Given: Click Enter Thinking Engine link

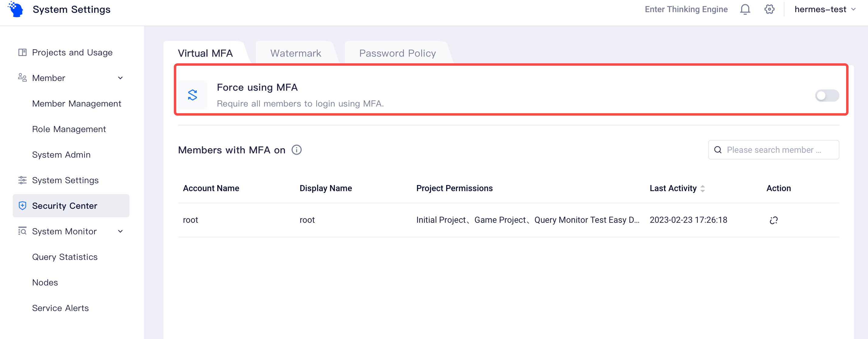Looking at the screenshot, I should (686, 9).
